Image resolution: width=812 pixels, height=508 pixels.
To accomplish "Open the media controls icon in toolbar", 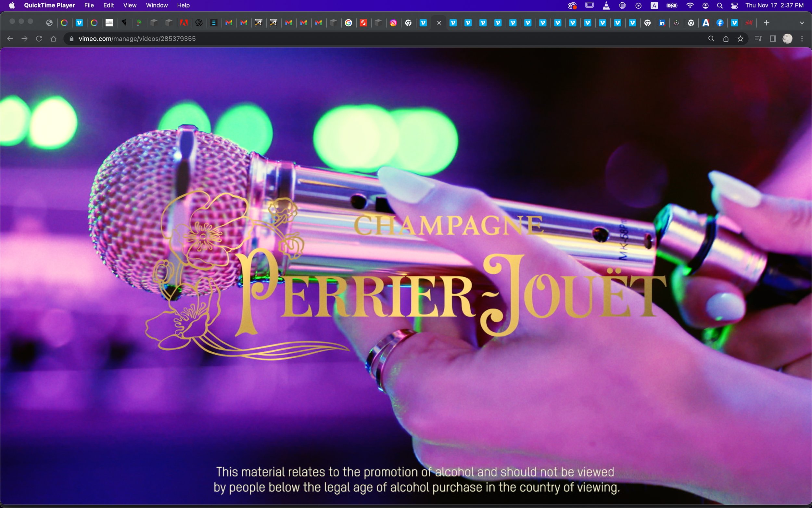I will (x=758, y=39).
